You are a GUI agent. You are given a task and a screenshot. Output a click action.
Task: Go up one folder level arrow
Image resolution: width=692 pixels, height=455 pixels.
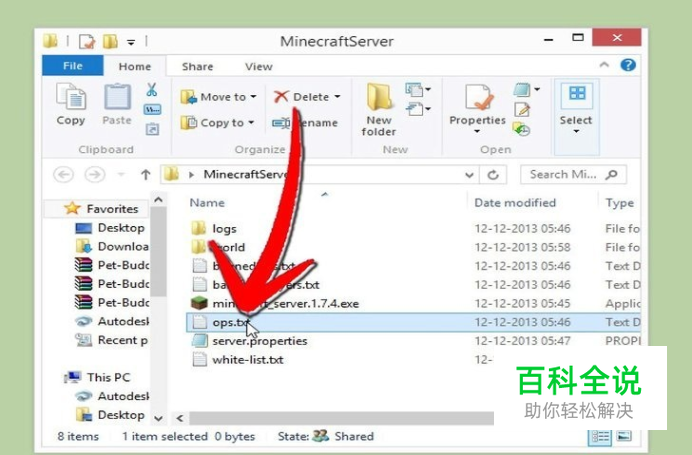146,175
